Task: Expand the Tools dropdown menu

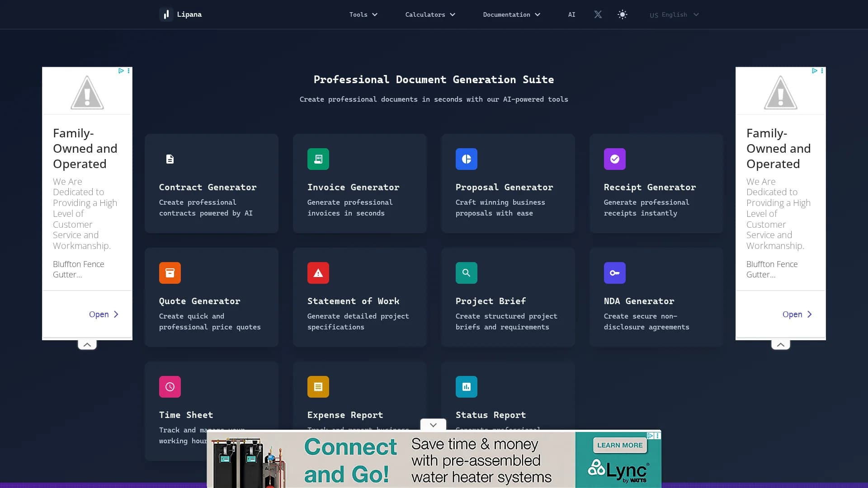Action: [363, 14]
